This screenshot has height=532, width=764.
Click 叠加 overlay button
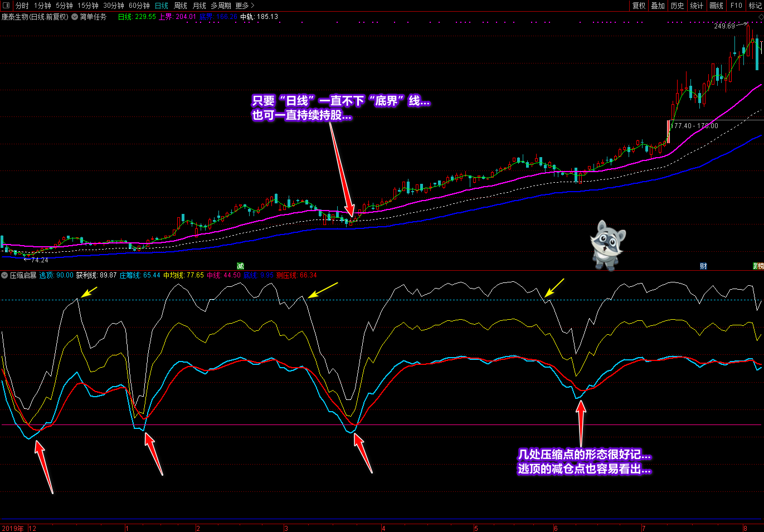(658, 6)
